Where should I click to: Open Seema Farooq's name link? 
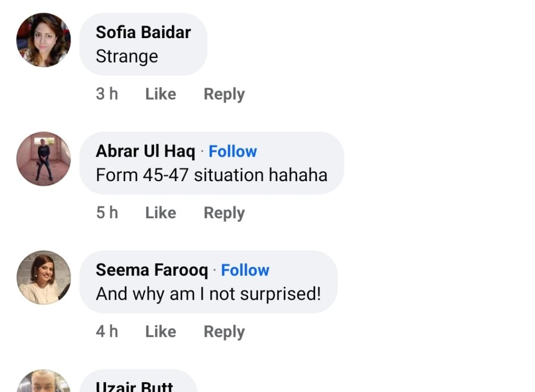pos(152,270)
